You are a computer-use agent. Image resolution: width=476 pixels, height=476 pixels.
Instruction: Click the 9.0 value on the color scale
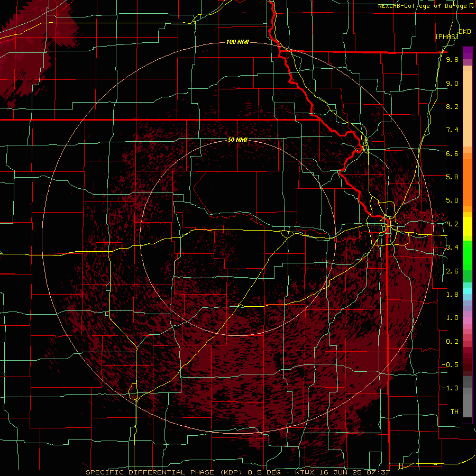point(452,83)
